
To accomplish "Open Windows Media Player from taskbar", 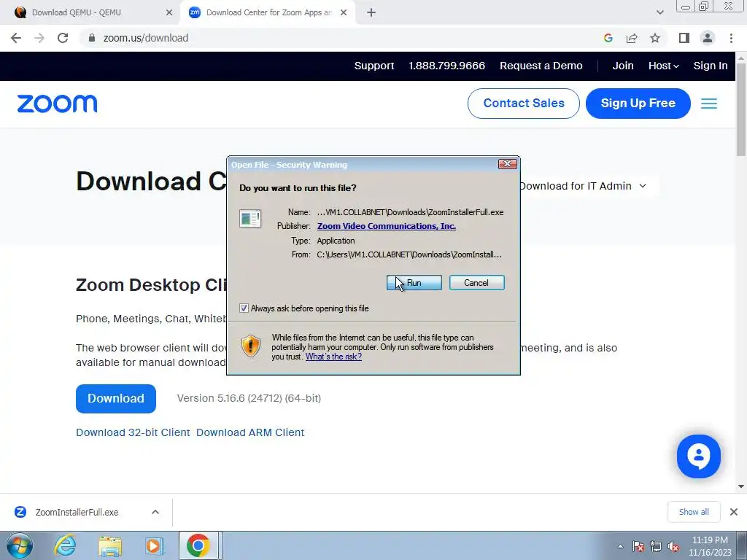I will click(154, 545).
